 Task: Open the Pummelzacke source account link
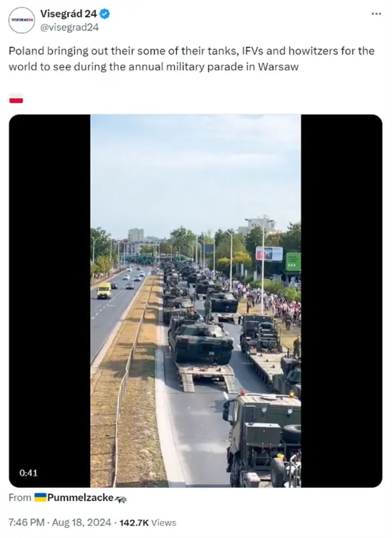80,498
